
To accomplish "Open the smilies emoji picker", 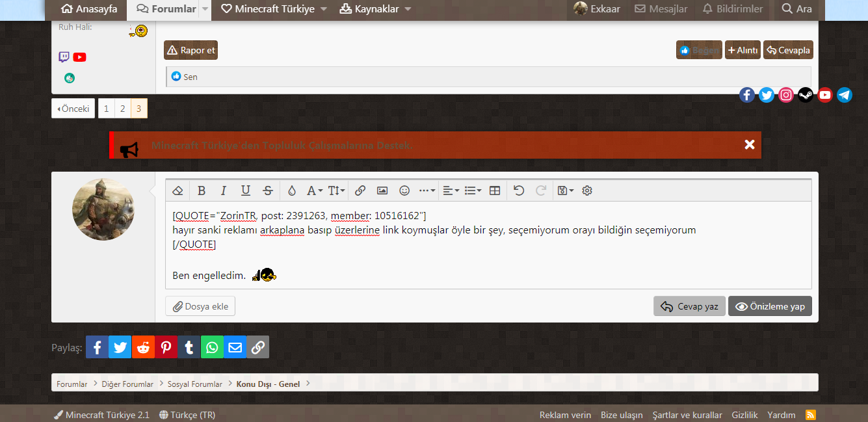I will tap(404, 191).
